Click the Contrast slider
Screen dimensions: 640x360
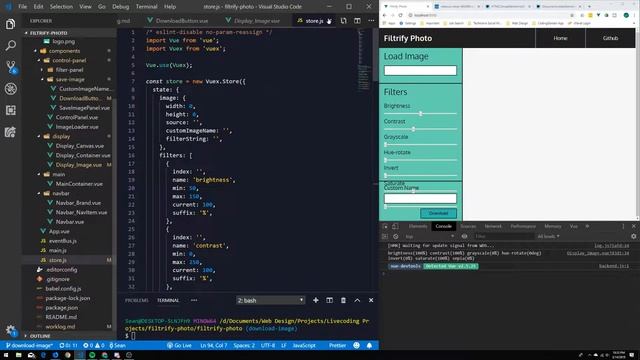(x=420, y=129)
